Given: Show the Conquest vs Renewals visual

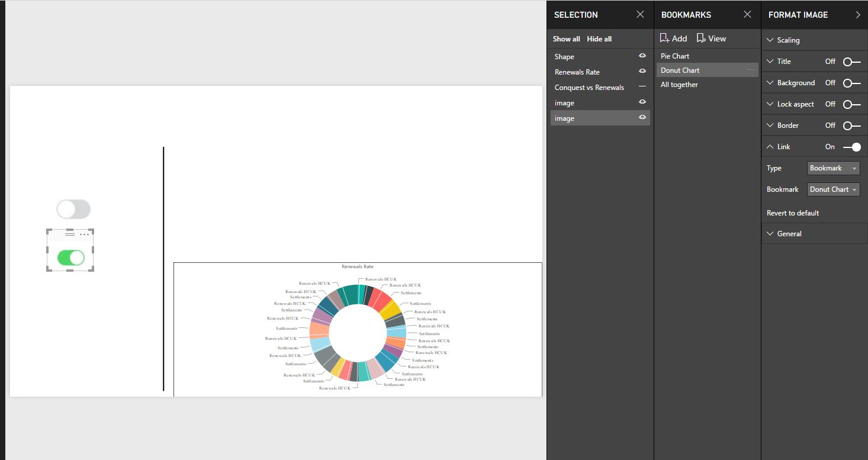Looking at the screenshot, I should coord(642,87).
